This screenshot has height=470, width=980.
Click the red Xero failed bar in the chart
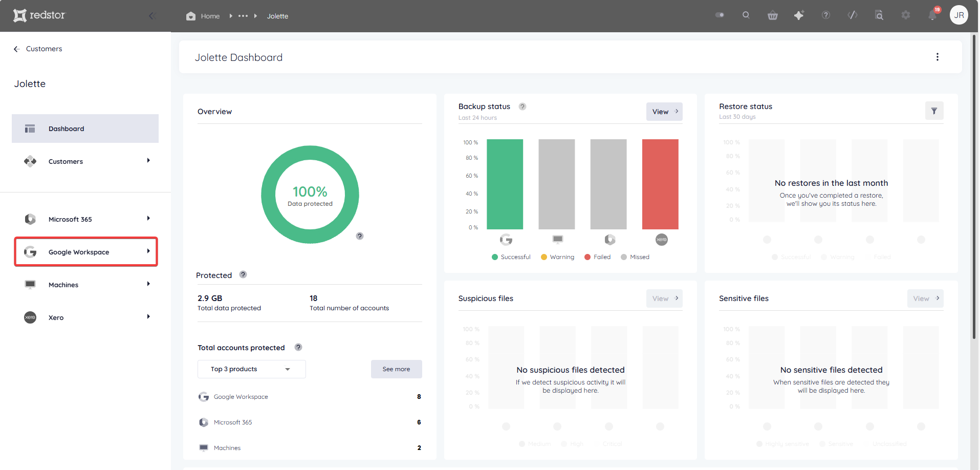point(660,184)
